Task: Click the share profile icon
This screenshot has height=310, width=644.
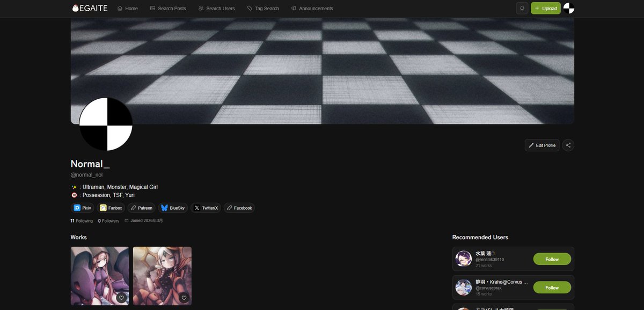Action: [568, 145]
